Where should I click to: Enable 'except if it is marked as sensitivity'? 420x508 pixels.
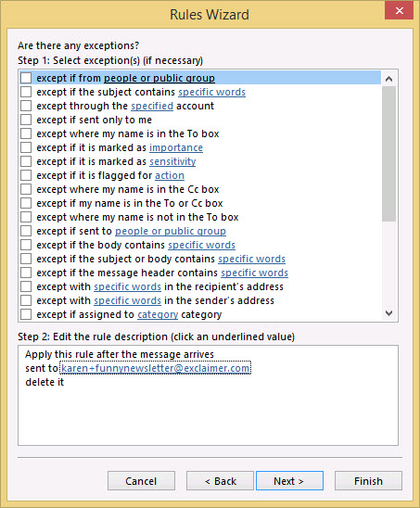[x=26, y=161]
